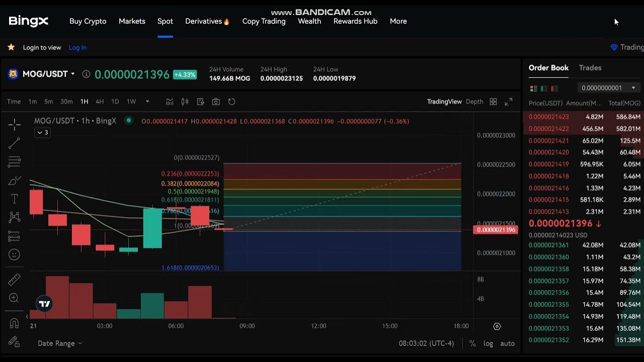
Task: Select the 5m timeframe
Action: click(48, 102)
